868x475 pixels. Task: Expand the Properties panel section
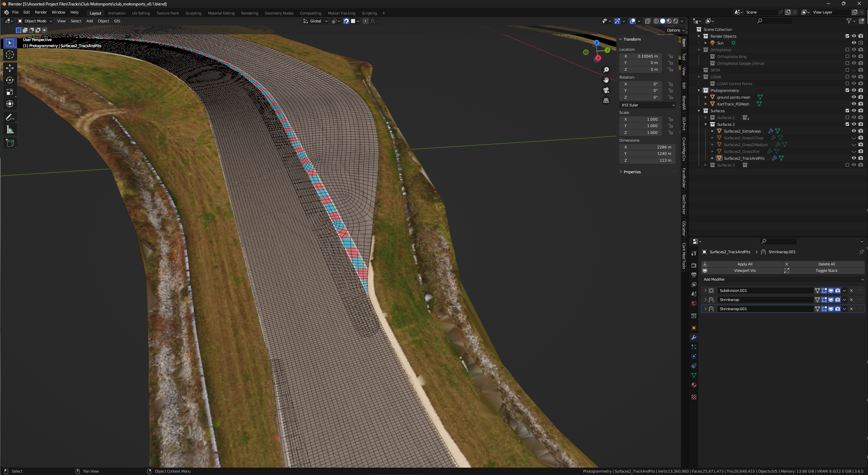(x=632, y=172)
